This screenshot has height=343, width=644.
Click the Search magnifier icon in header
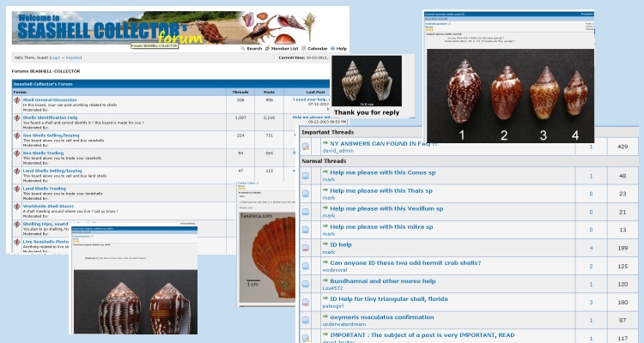[x=243, y=48]
